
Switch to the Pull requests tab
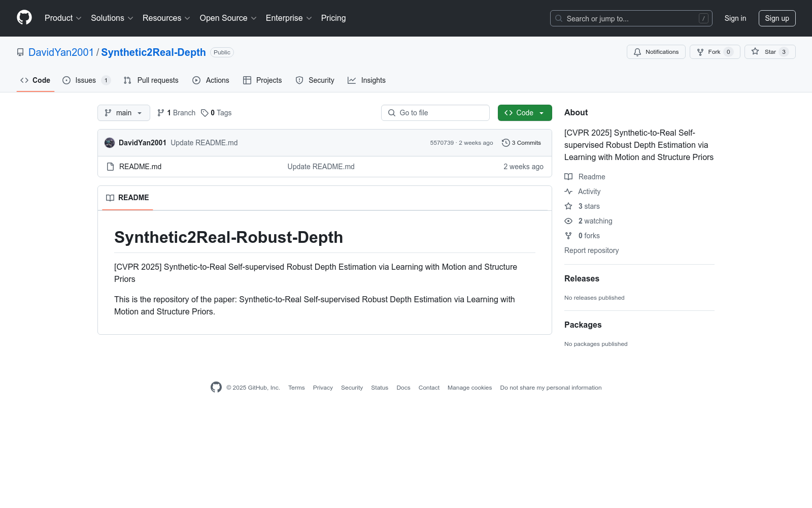coord(151,80)
